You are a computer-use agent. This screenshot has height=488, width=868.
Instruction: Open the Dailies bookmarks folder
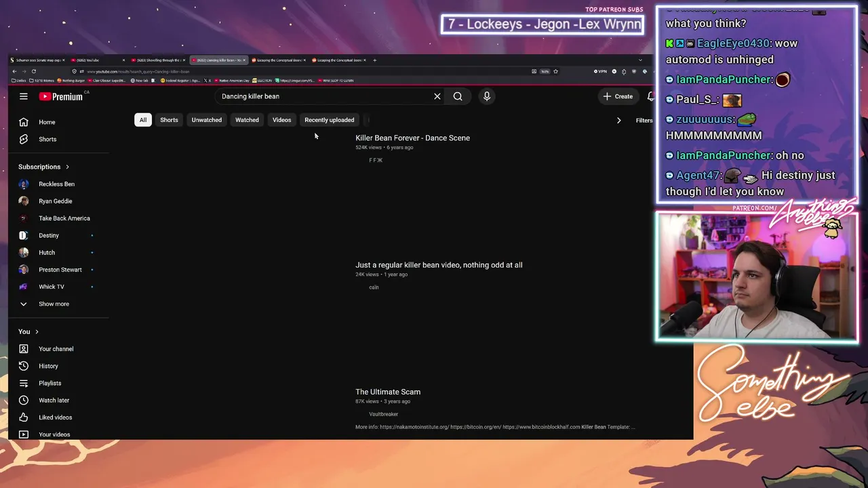18,81
